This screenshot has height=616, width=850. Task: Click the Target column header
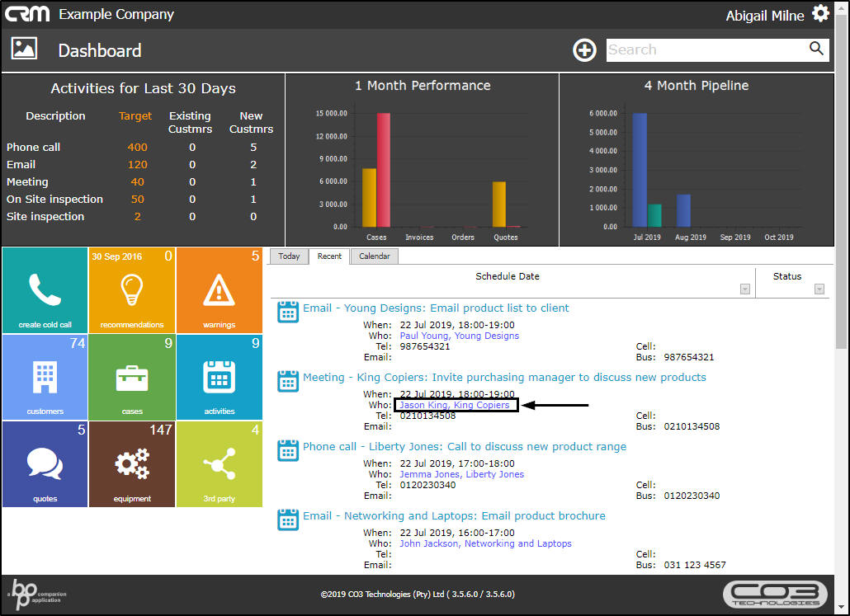click(135, 116)
